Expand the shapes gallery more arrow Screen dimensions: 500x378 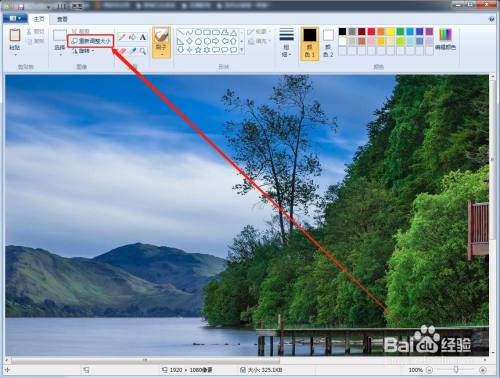tap(242, 50)
